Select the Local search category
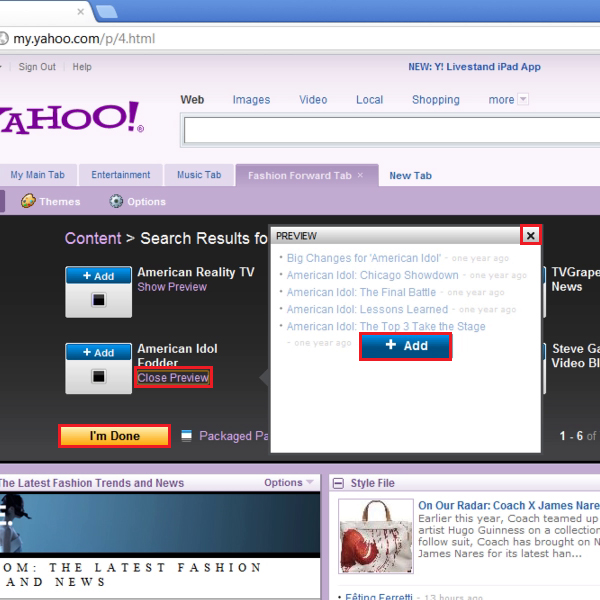This screenshot has width=600, height=600. pos(369,100)
